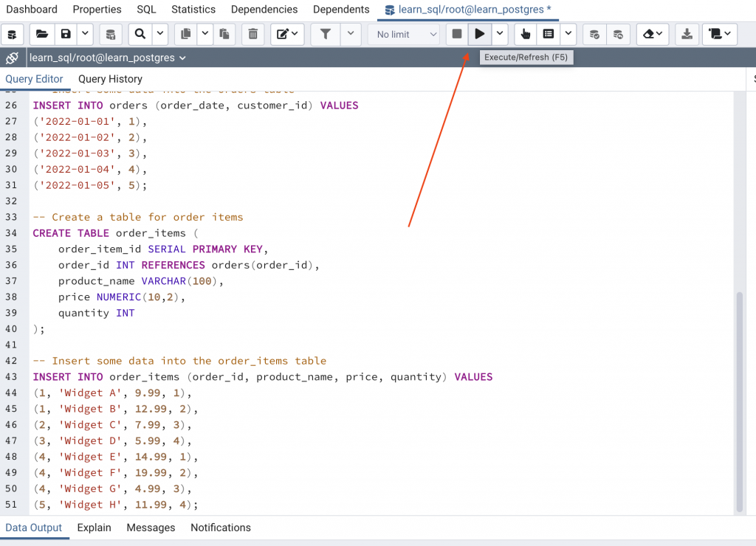Expand the save file options arrow
The height and width of the screenshot is (546, 756).
pos(85,34)
